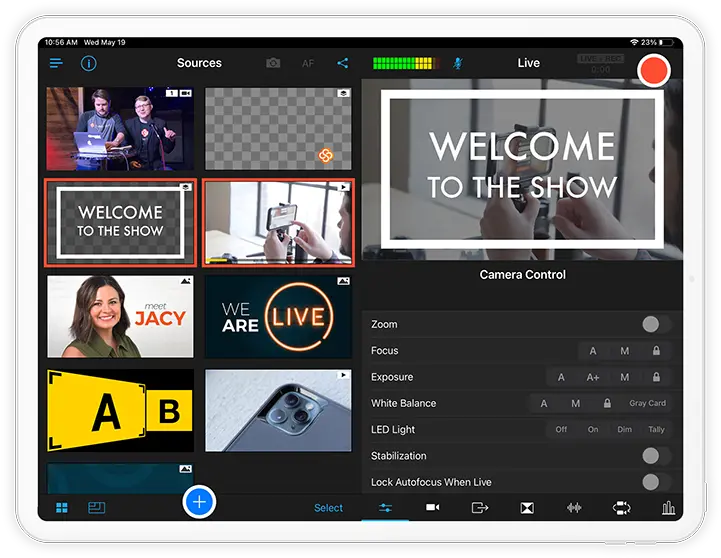Viewport: 721px width, 558px height.
Task: Tap the image icon on We Are Live thumbnail
Action: (x=343, y=281)
